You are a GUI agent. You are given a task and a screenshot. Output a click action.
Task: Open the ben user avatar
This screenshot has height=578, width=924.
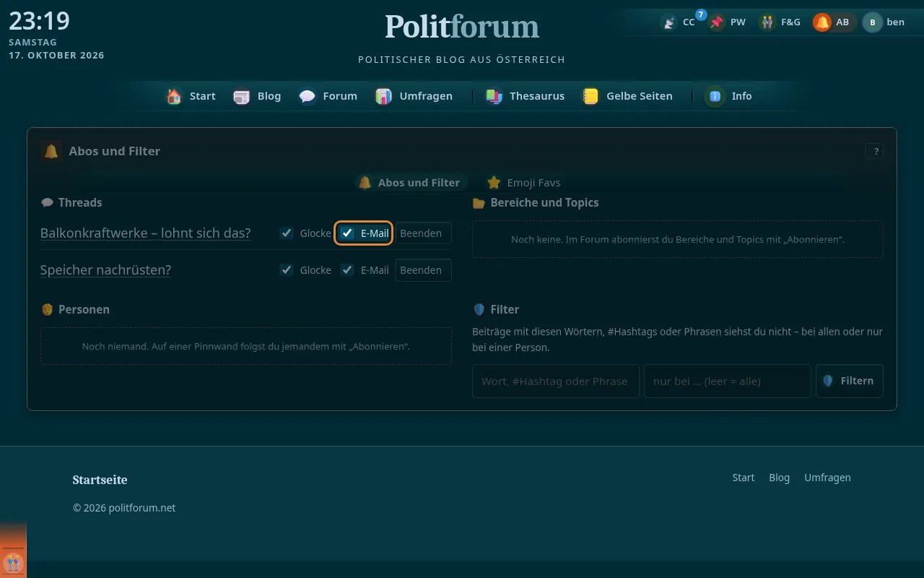(872, 22)
